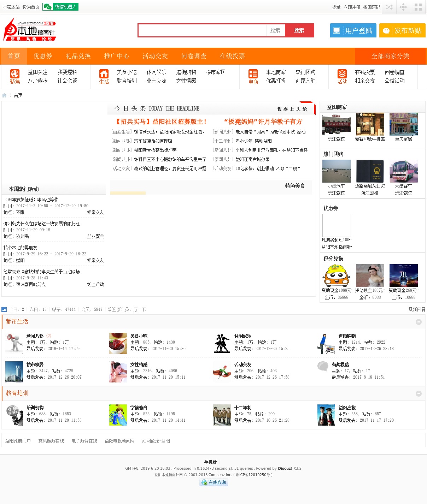Open the 美食小吃 forum icon
The width and height of the screenshot is (427, 504).
click(x=118, y=343)
